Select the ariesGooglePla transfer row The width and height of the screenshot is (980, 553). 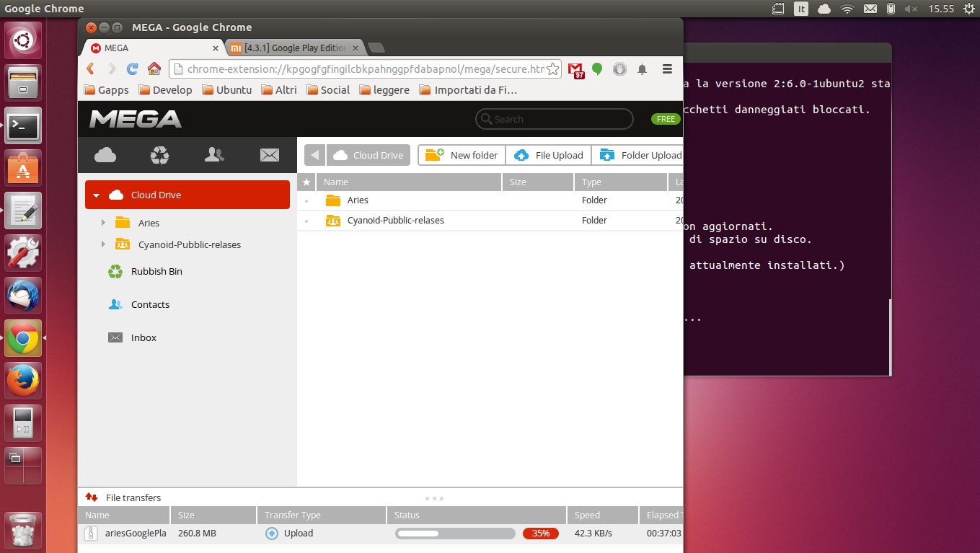(x=381, y=534)
